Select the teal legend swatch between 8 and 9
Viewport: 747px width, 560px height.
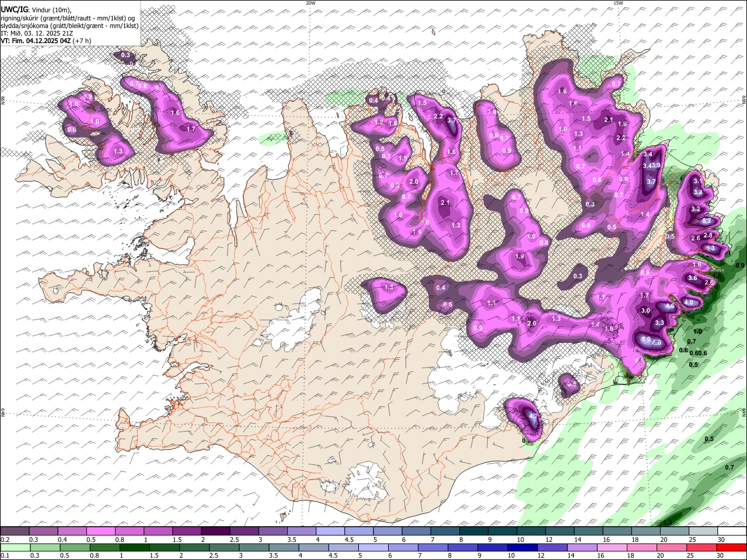[473, 531]
